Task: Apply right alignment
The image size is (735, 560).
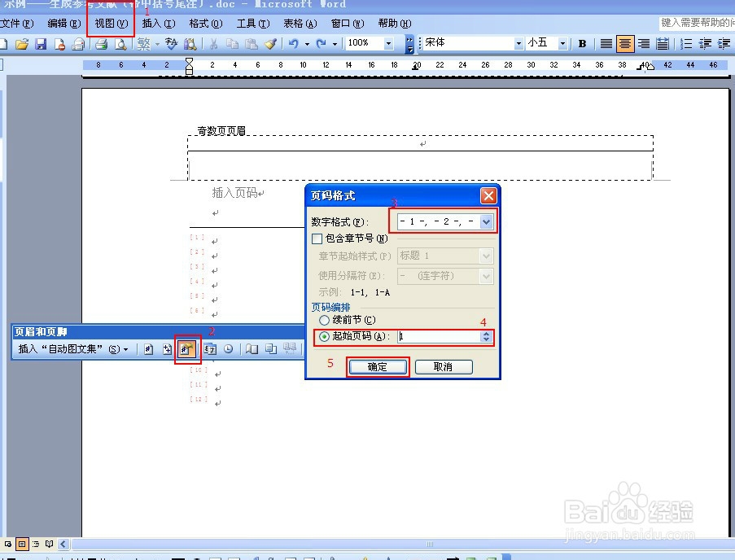Action: click(644, 44)
